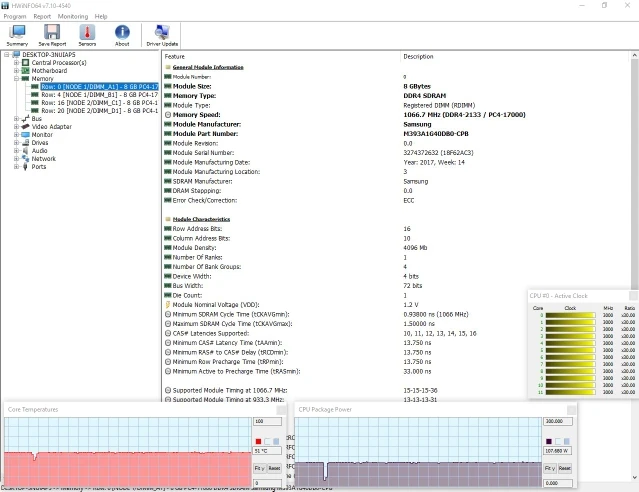The height and width of the screenshot is (492, 639).
Task: Open the Program menu
Action: tap(15, 16)
